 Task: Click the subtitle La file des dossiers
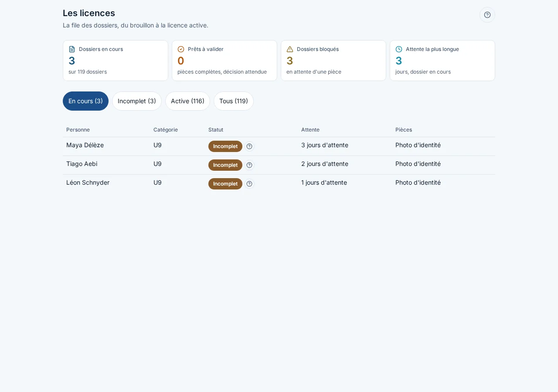pos(136,25)
